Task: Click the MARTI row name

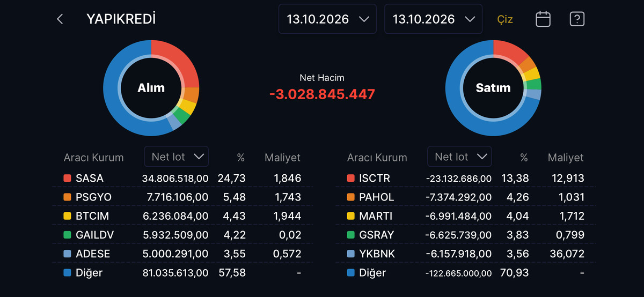Action: coord(376,216)
